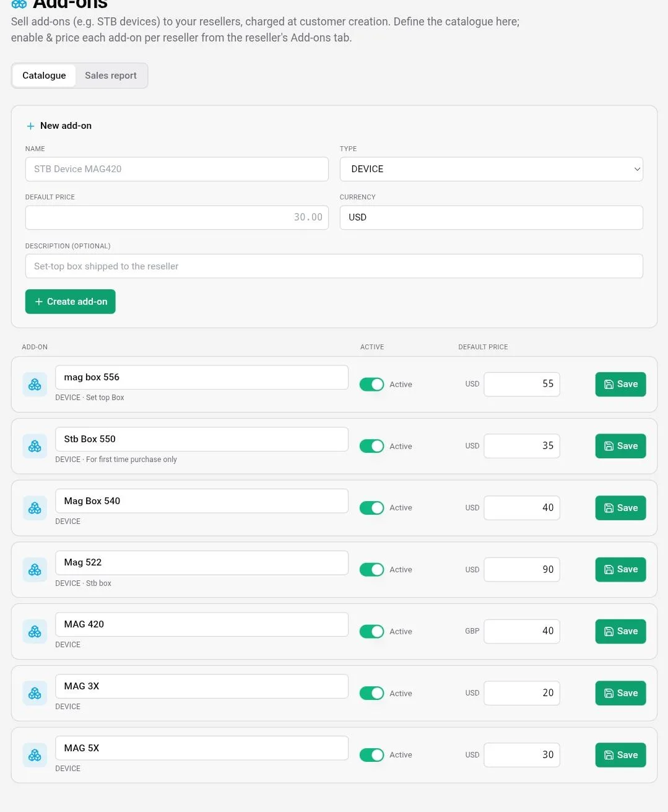668x812 pixels.
Task: Click the price field showing 55
Action: pos(522,384)
